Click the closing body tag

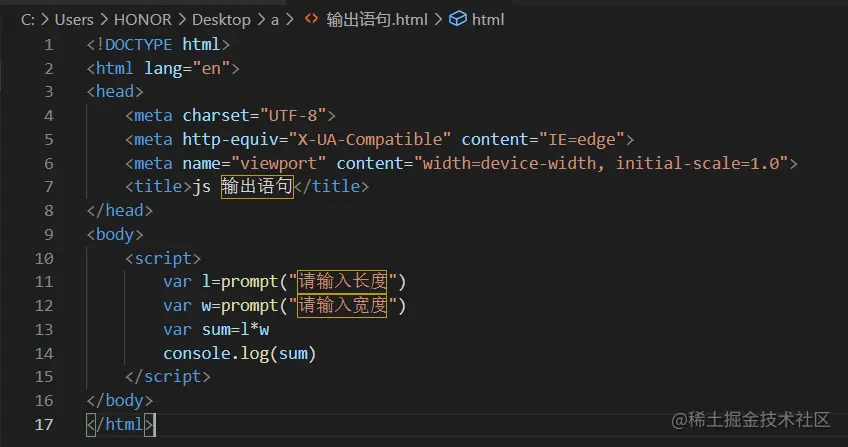[120, 401]
